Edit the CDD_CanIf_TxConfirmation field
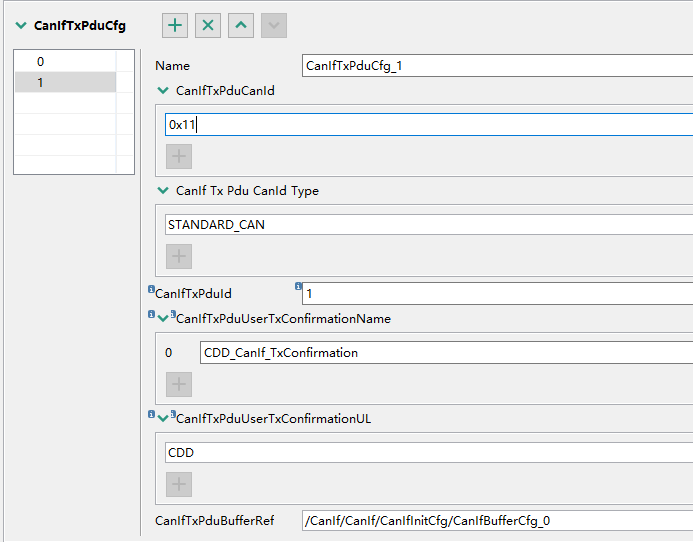 pos(446,352)
